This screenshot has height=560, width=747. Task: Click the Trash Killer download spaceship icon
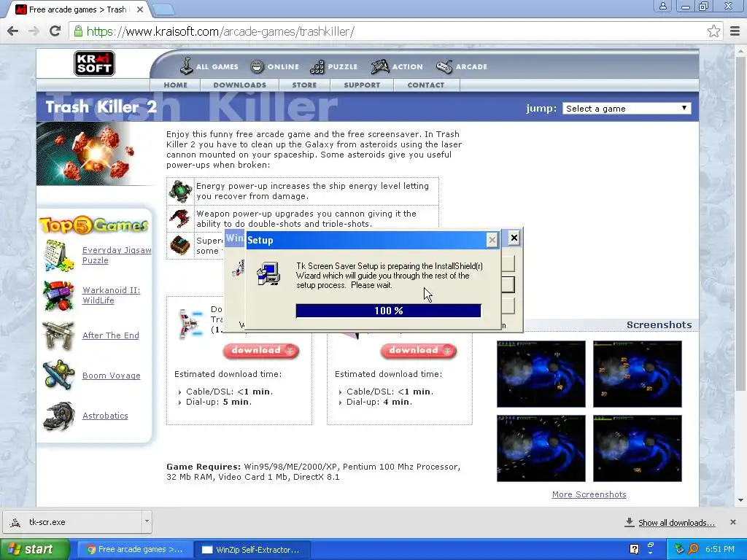(190, 324)
